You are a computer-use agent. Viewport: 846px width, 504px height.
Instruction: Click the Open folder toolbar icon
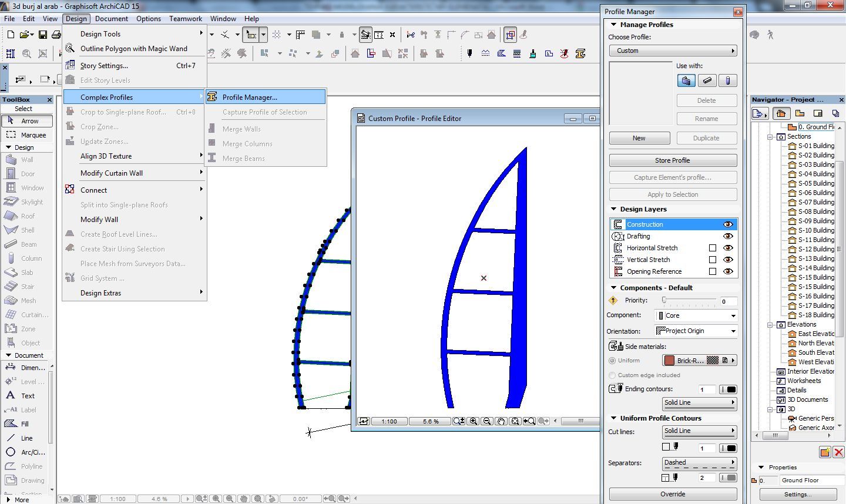(26, 35)
